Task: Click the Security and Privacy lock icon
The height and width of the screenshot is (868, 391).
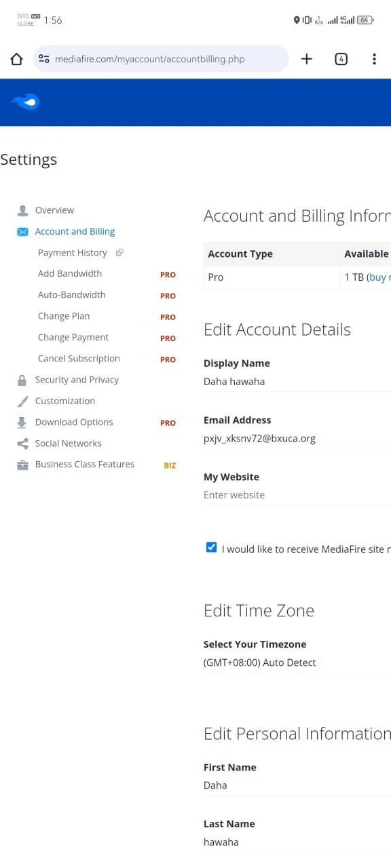Action: point(22,380)
